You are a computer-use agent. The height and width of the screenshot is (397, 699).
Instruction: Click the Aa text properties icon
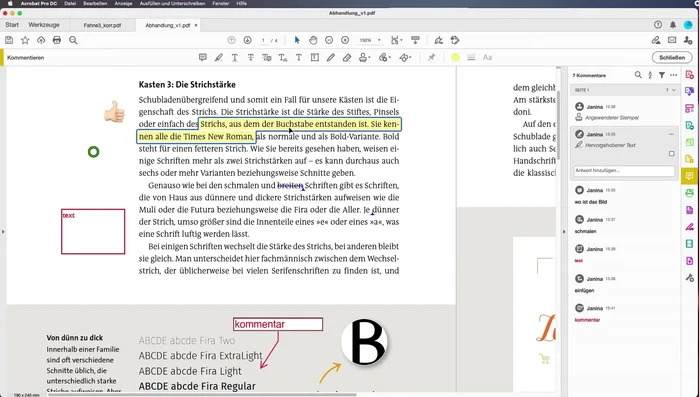click(487, 57)
